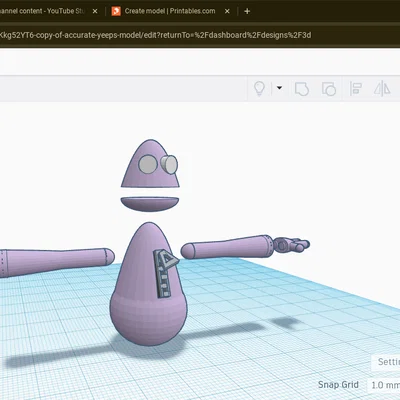Open the Snap Grid 1.0 mm dropdown
400x400 pixels.
click(384, 385)
